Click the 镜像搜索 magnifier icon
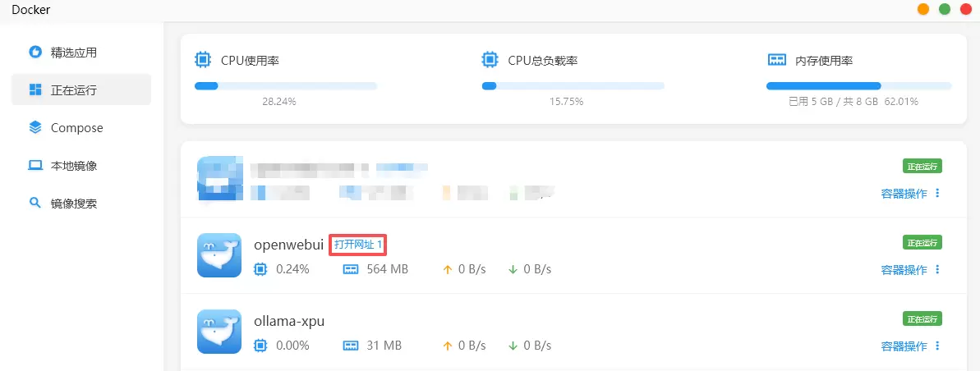The height and width of the screenshot is (371, 980). tap(35, 203)
